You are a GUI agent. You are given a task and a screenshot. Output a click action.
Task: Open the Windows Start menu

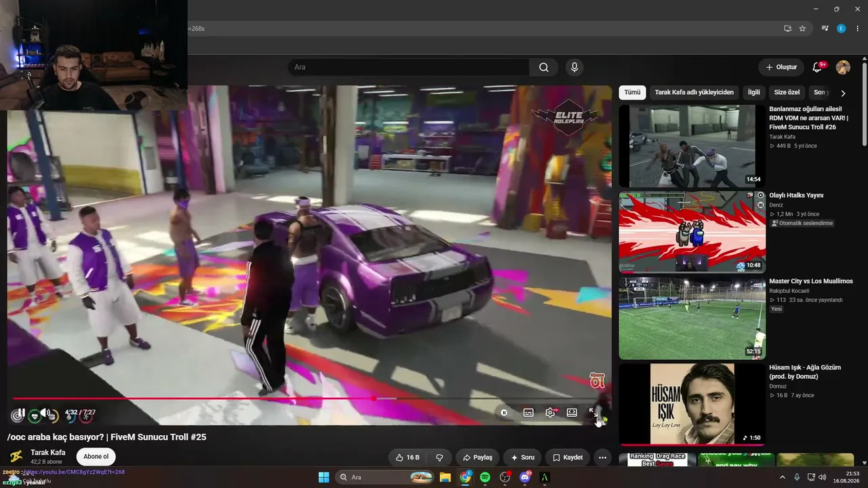click(x=323, y=477)
